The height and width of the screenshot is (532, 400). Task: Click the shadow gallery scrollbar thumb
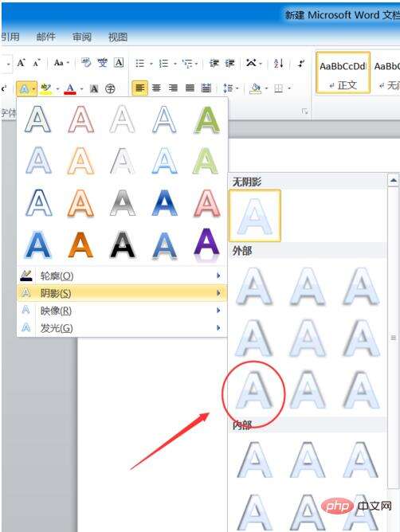[393, 338]
